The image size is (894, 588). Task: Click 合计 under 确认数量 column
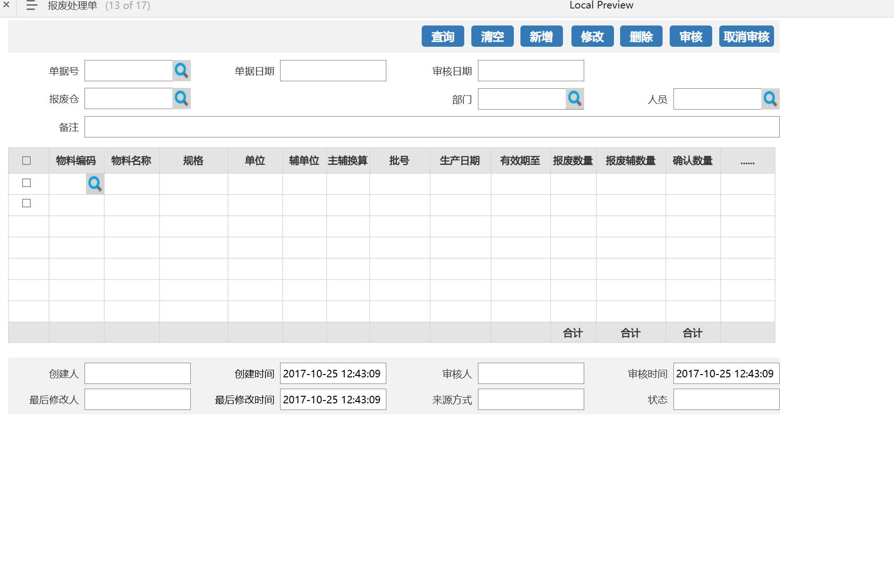click(693, 333)
